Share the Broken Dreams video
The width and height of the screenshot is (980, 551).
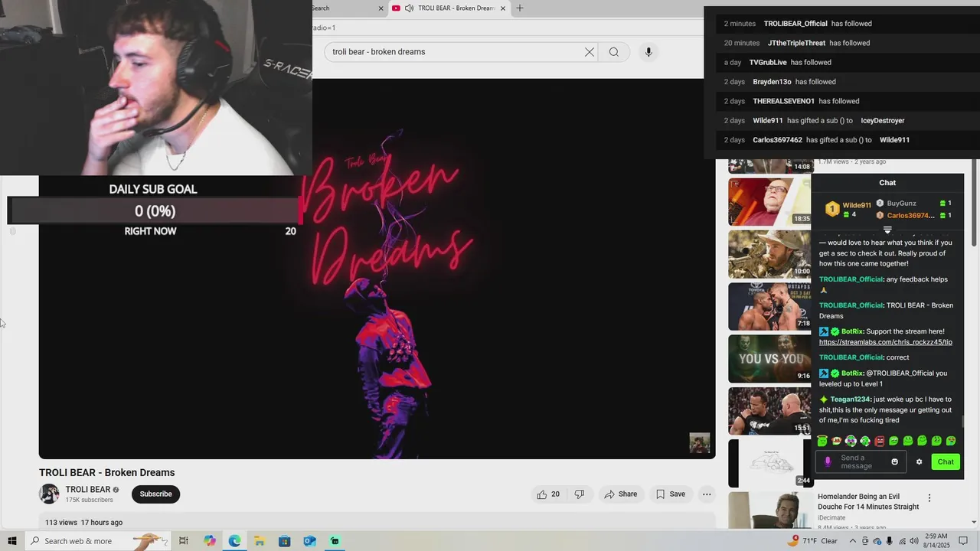tap(621, 494)
